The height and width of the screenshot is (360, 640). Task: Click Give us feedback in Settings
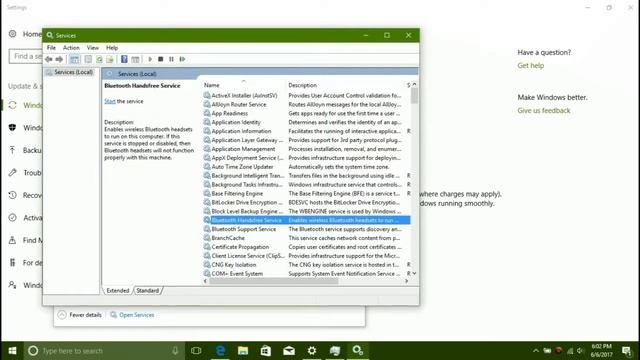[x=544, y=110]
